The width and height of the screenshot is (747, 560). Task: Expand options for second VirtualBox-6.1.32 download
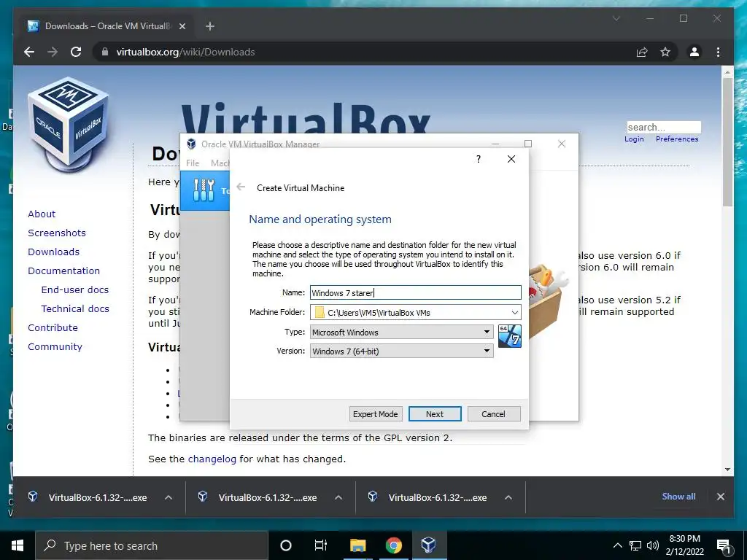click(x=338, y=497)
